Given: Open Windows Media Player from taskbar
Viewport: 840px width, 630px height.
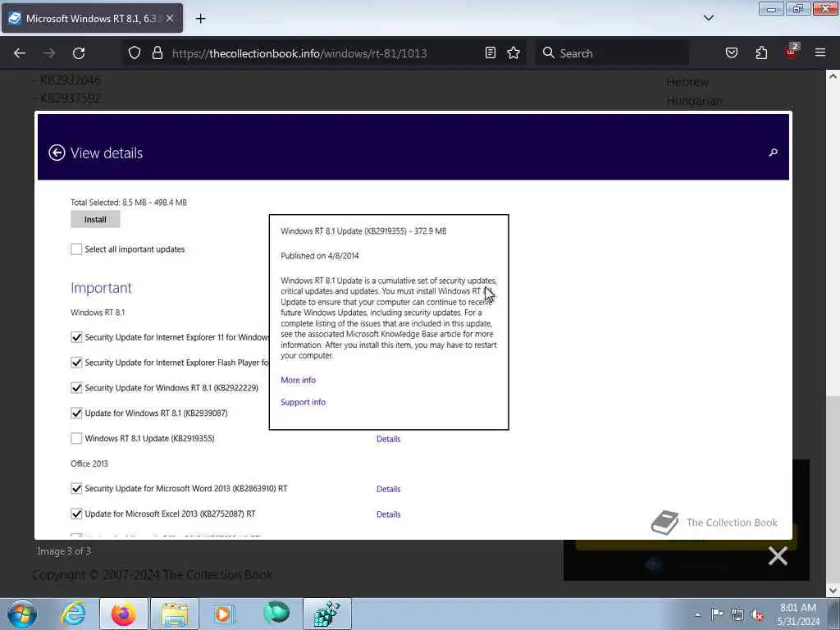Looking at the screenshot, I should click(225, 614).
